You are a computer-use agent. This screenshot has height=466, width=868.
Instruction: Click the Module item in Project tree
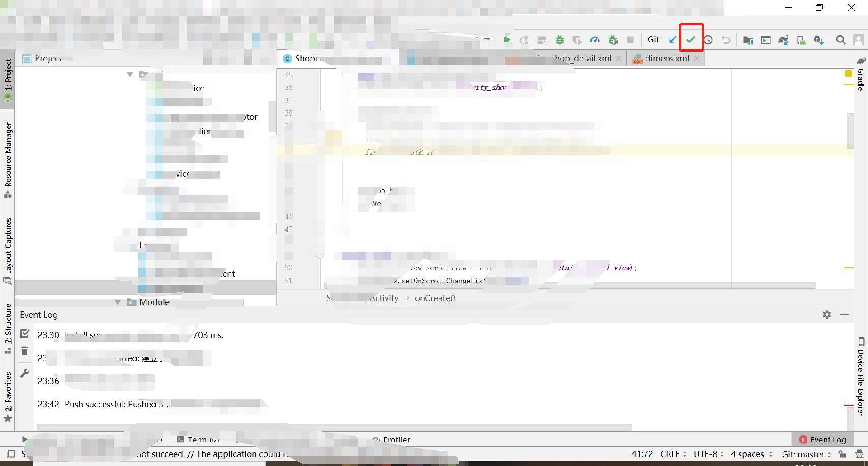154,302
